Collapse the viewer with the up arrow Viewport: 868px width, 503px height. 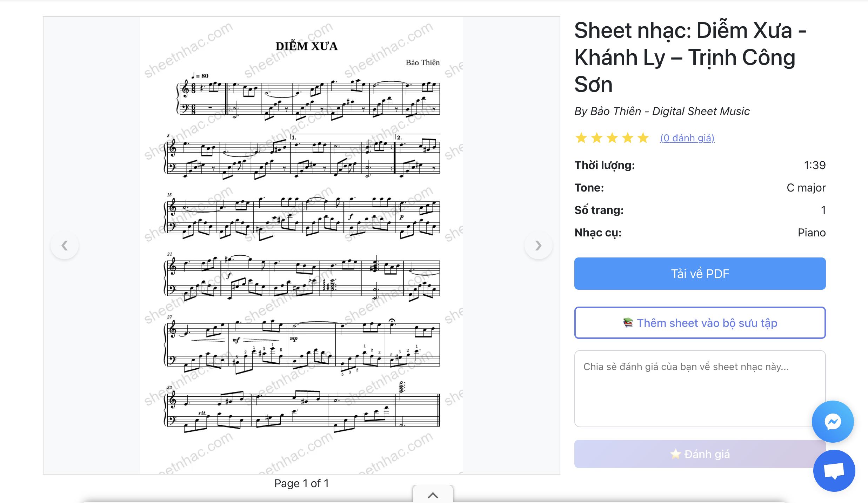[433, 496]
